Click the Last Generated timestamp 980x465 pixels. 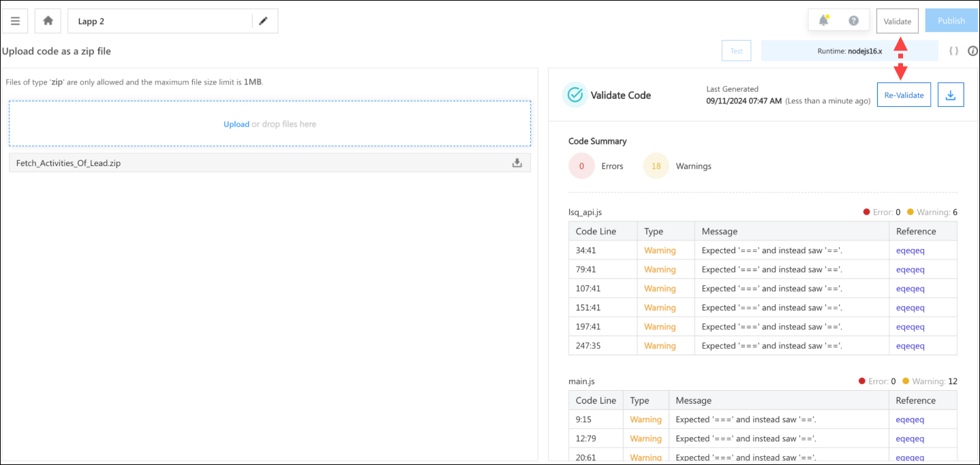tap(746, 101)
